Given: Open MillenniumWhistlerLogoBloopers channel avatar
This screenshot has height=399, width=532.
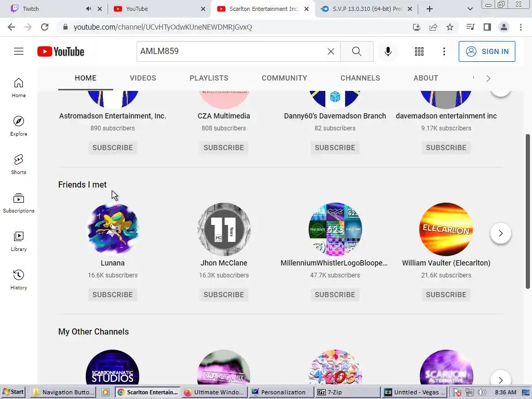Looking at the screenshot, I should point(335,229).
